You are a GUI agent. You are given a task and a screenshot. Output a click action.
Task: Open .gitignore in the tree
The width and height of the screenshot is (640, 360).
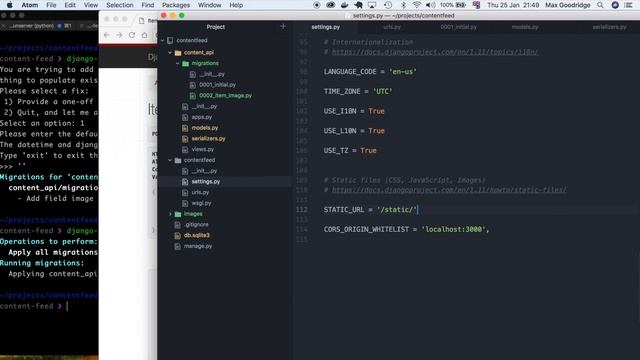pyautogui.click(x=196, y=224)
